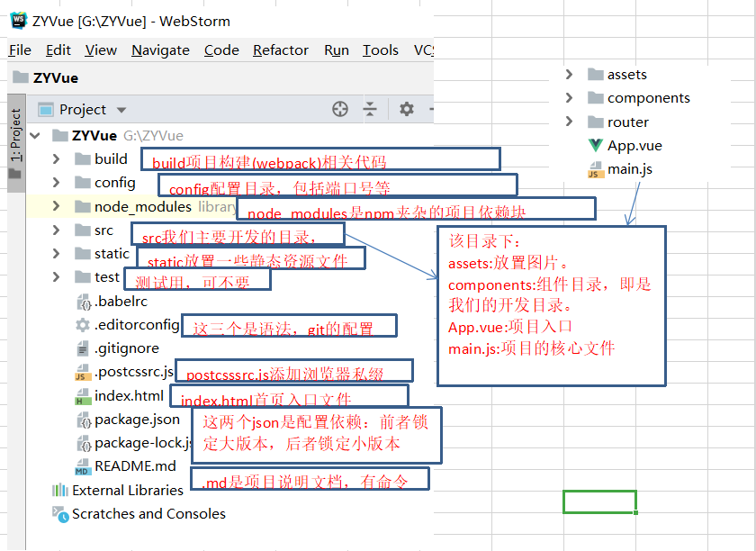Image resolution: width=756 pixels, height=551 pixels.
Task: Open Project panel settings gear
Action: point(407,109)
